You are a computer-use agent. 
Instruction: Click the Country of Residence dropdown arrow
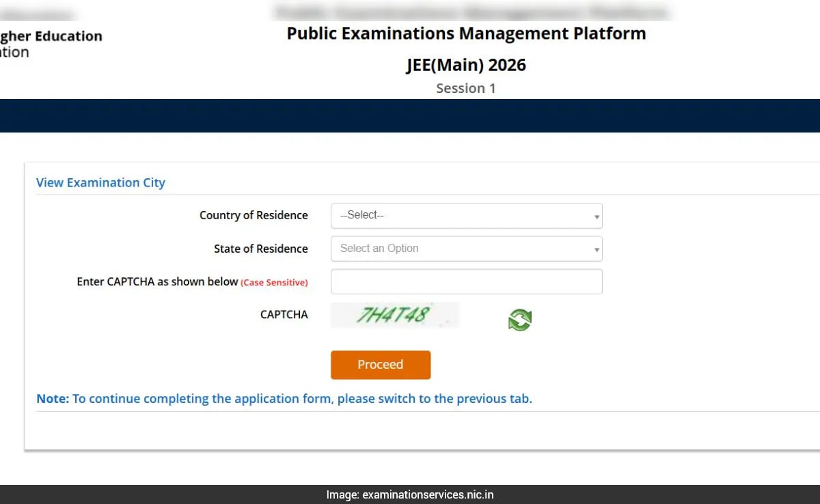click(x=597, y=215)
